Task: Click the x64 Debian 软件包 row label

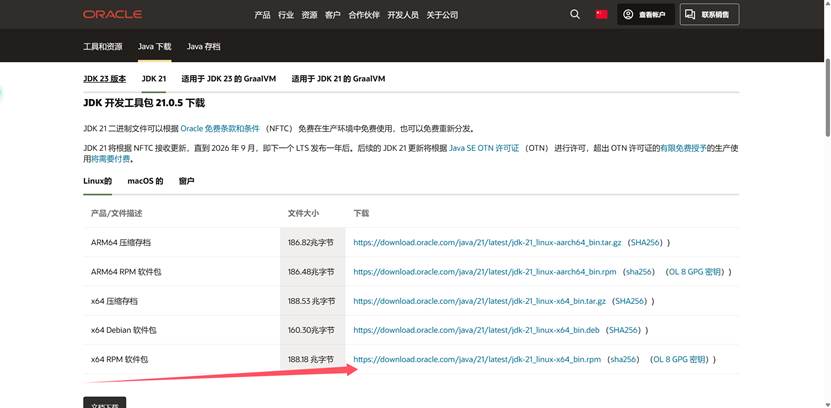Action: (x=124, y=330)
